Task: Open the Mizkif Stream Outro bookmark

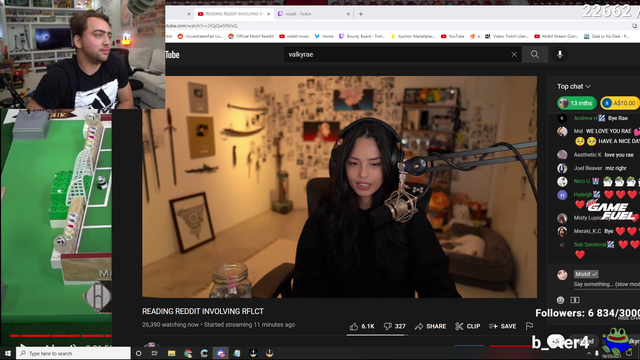Action: coord(556,36)
